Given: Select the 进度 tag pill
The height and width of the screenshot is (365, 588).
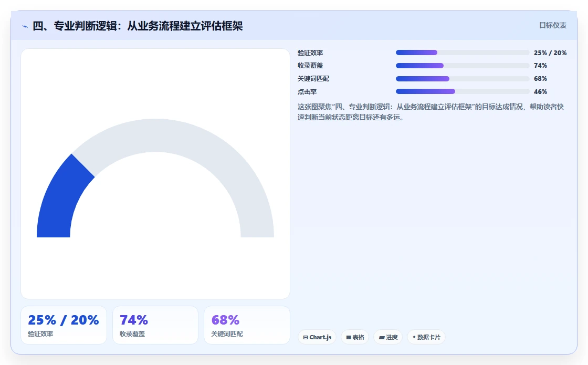Looking at the screenshot, I should point(388,337).
